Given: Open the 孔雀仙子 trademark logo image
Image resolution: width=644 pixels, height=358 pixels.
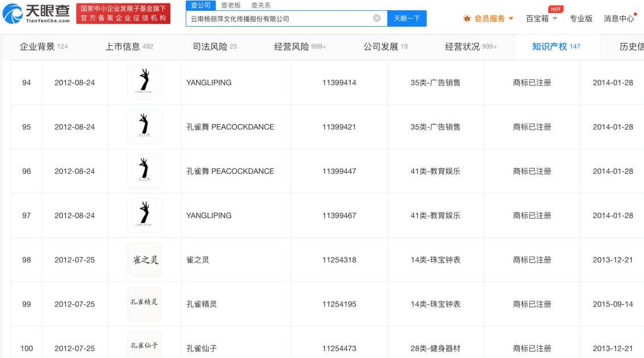Looking at the screenshot, I should [x=144, y=346].
